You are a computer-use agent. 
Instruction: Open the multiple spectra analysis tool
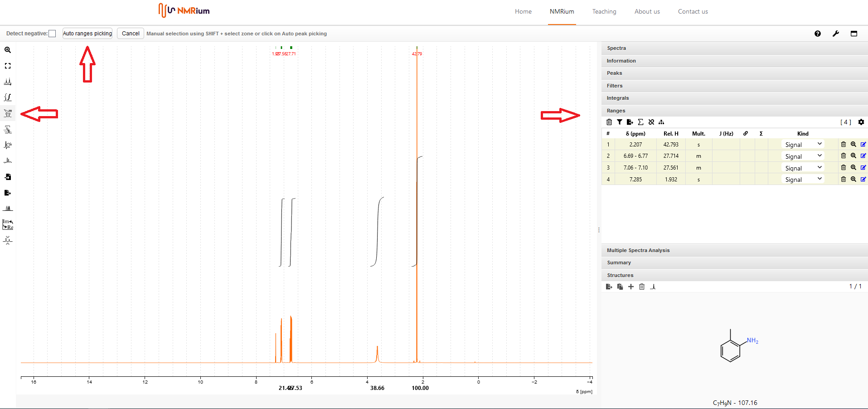(8, 129)
